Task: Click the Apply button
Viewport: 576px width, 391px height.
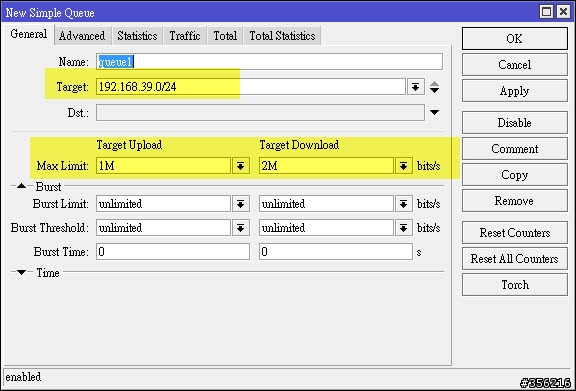Action: [515, 91]
